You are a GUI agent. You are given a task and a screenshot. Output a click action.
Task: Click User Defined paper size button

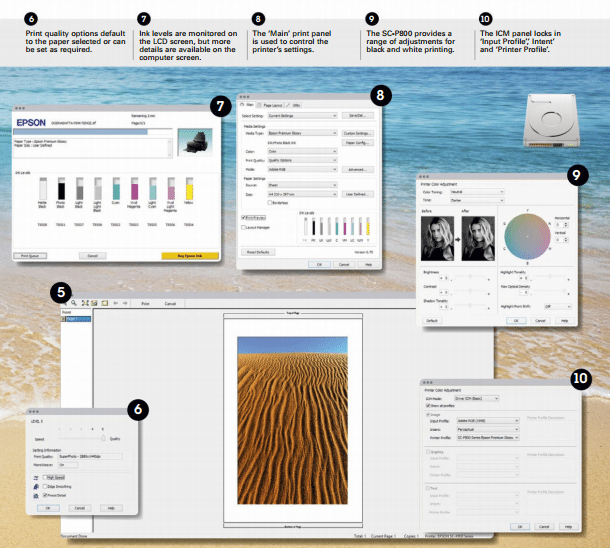click(x=358, y=194)
